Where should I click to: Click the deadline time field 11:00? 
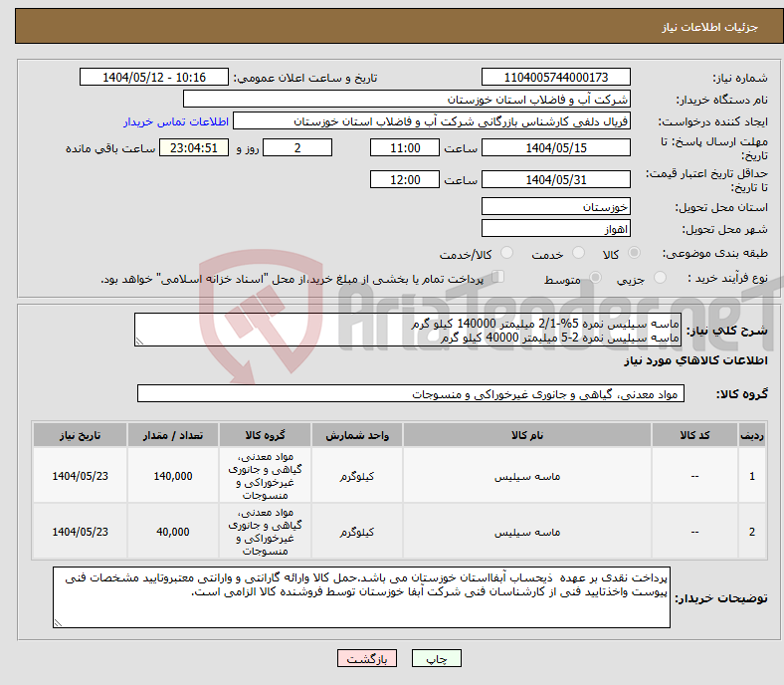pos(405,147)
